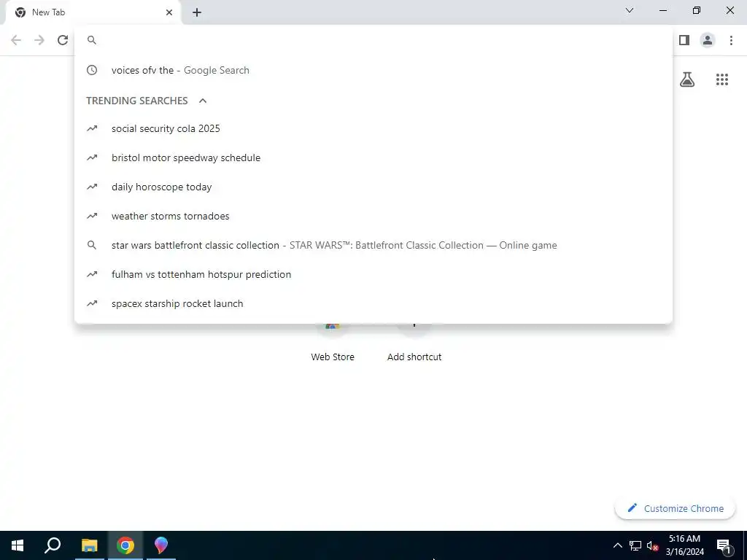This screenshot has height=560, width=747.
Task: Go forward with the forward arrow
Action: [39, 40]
